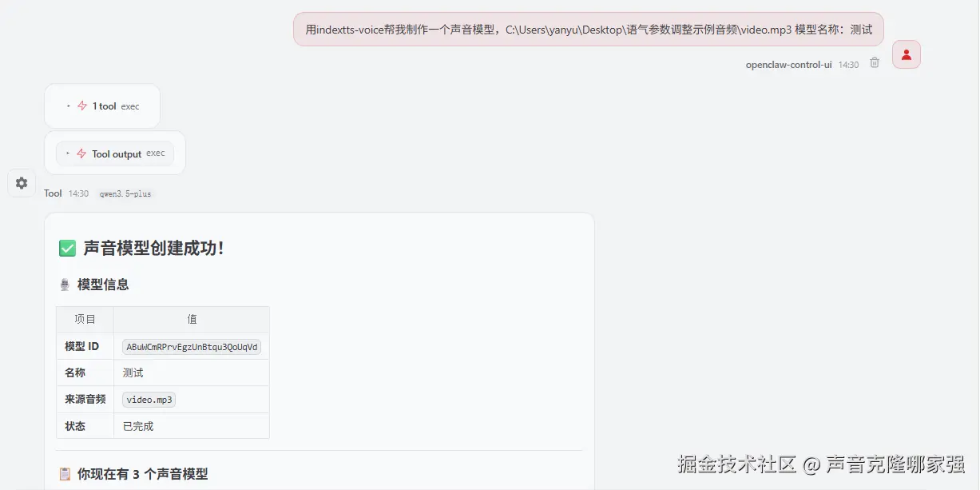980x490 pixels.
Task: Delete the conversation using the trash icon
Action: click(874, 63)
